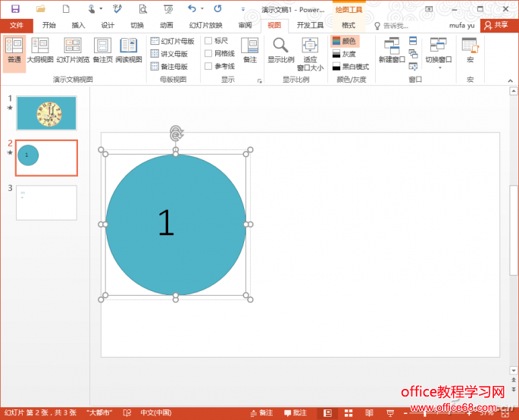Select Grayscale (灰度) color mode
Image resolution: width=519 pixels, height=420 pixels.
point(344,54)
